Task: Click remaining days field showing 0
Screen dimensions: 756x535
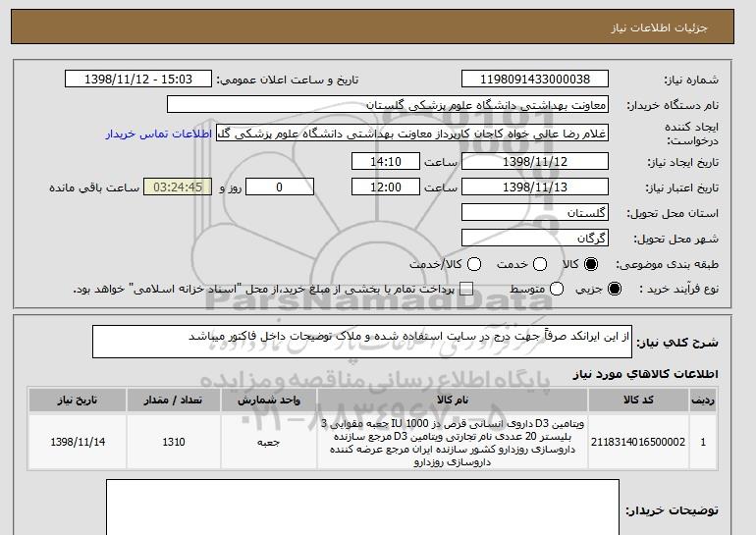Action: (x=280, y=187)
